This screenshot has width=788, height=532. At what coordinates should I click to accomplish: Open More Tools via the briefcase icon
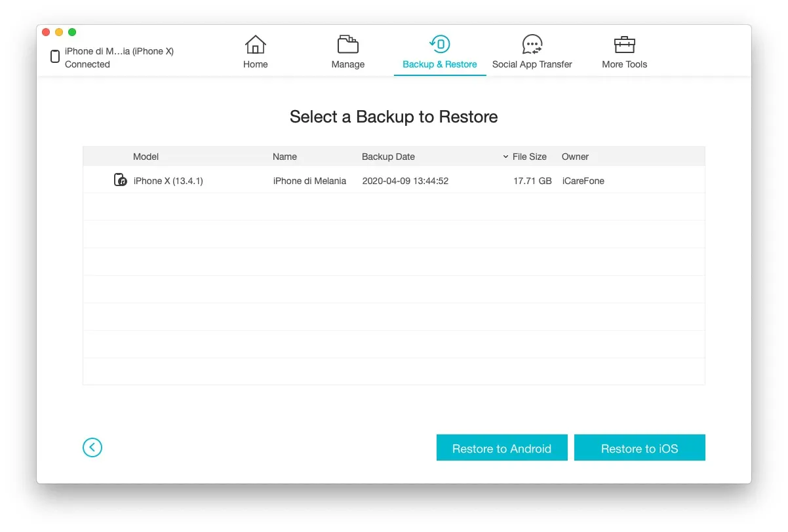coord(624,44)
